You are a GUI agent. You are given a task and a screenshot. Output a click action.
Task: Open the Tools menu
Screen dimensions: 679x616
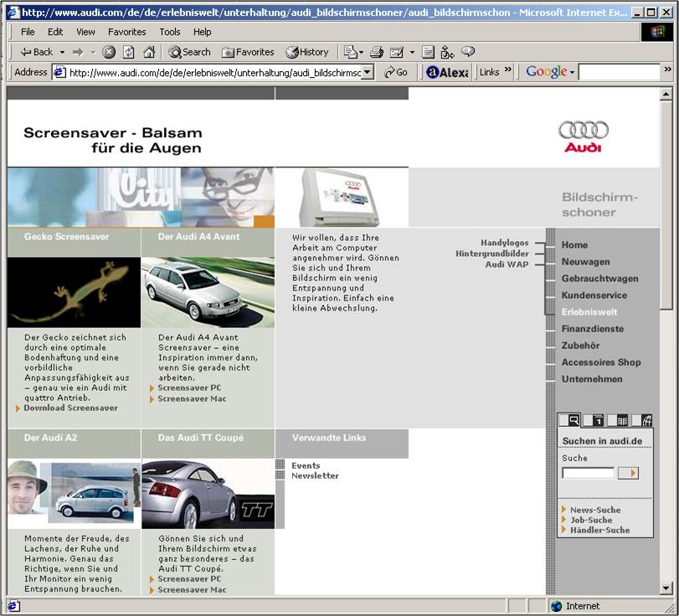(170, 32)
